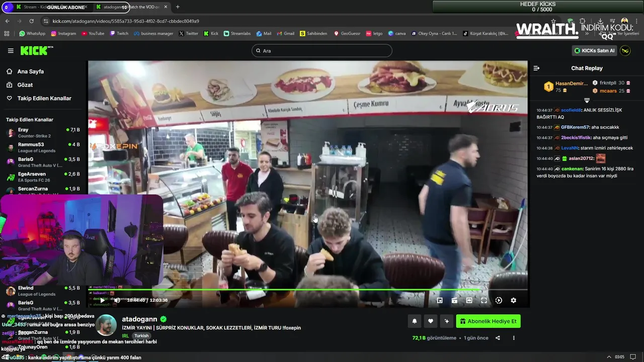Show hidden system tray icons

click(x=609, y=357)
